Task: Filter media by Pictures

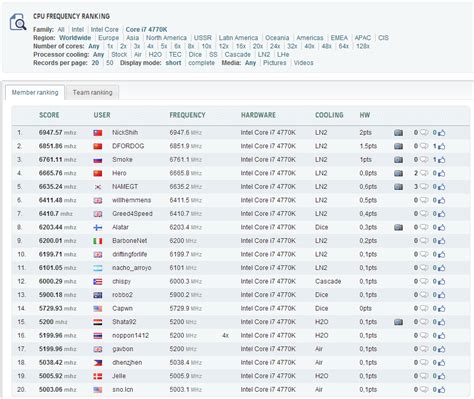Action: coord(274,63)
